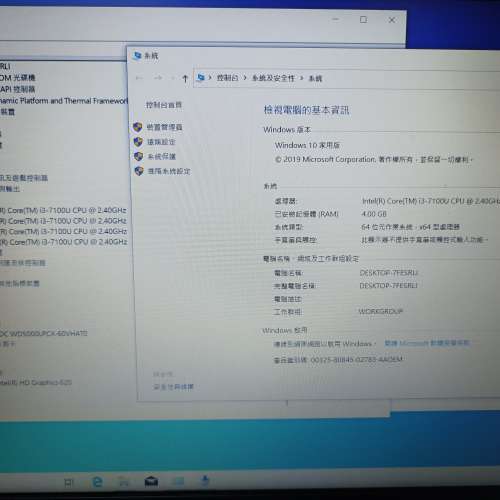
Task: Open 控制台首頁 link in sidebar
Action: (164, 105)
